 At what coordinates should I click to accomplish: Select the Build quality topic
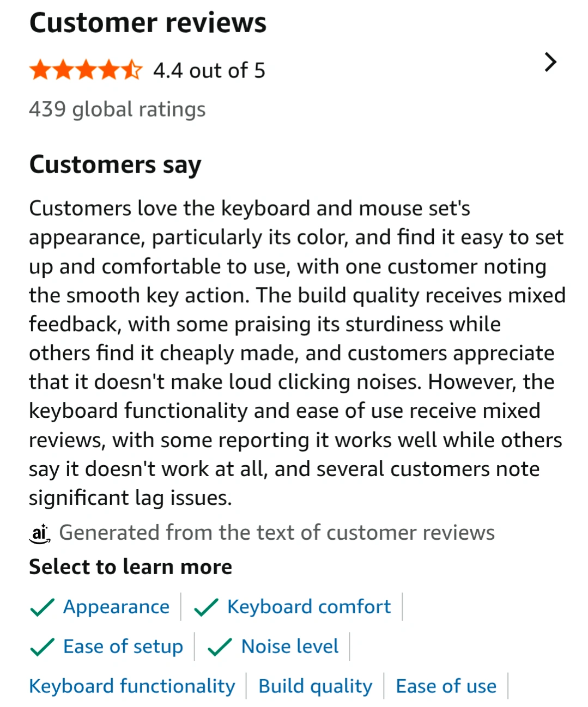point(316,686)
